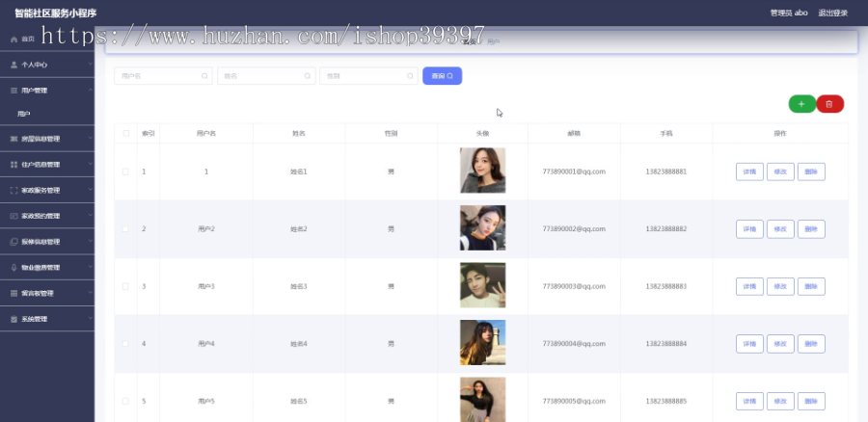Check the checkbox for row 用户4
The height and width of the screenshot is (422, 868).
point(125,343)
